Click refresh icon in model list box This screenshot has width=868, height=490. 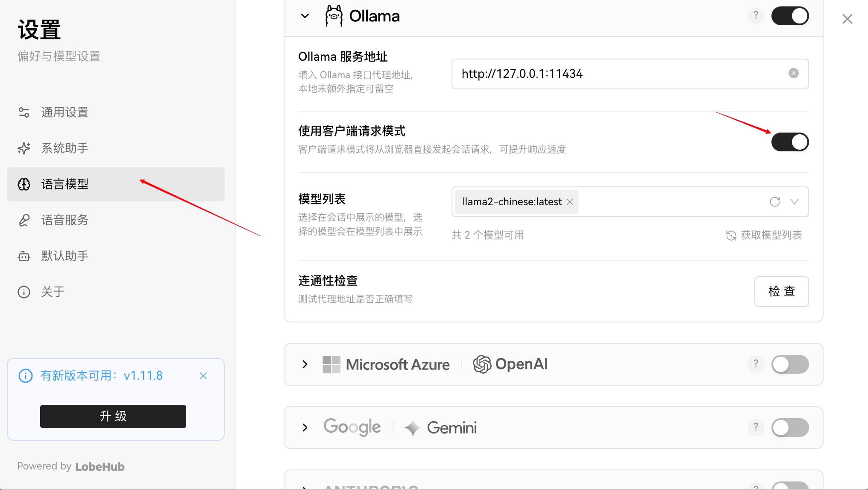(775, 202)
